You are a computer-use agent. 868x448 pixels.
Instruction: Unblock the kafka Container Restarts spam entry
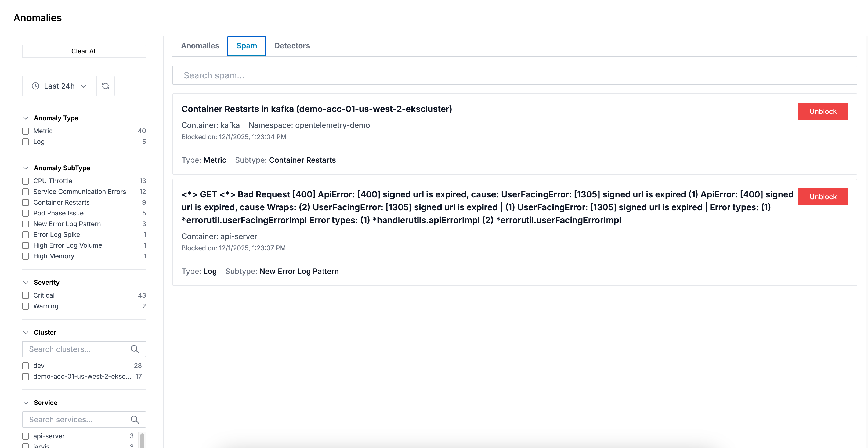(823, 111)
